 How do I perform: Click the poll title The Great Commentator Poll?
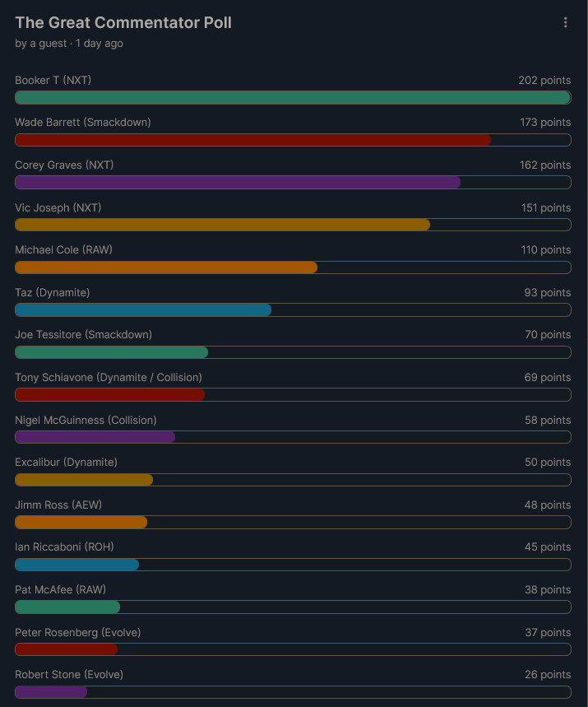[x=123, y=23]
